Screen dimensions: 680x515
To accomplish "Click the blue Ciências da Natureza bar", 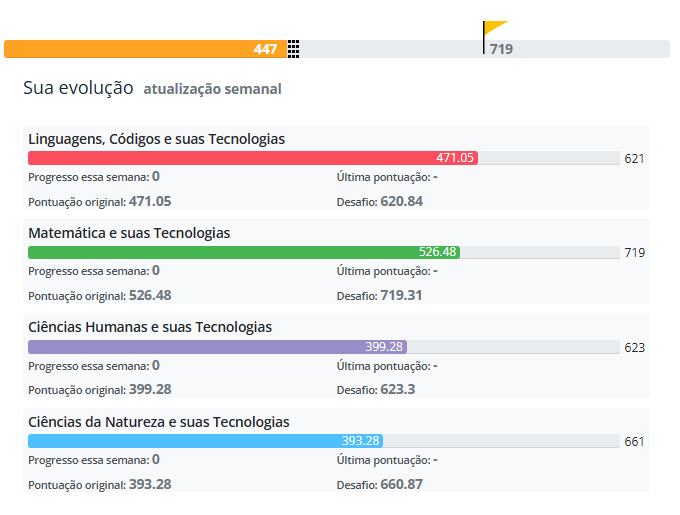I will point(206,441).
